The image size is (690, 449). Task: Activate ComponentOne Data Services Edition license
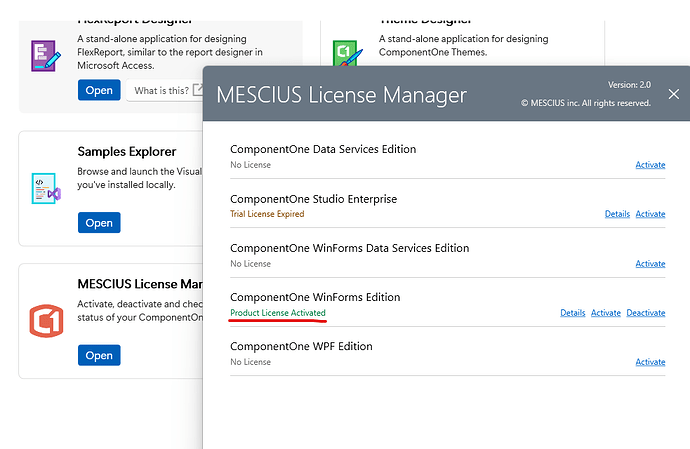650,165
